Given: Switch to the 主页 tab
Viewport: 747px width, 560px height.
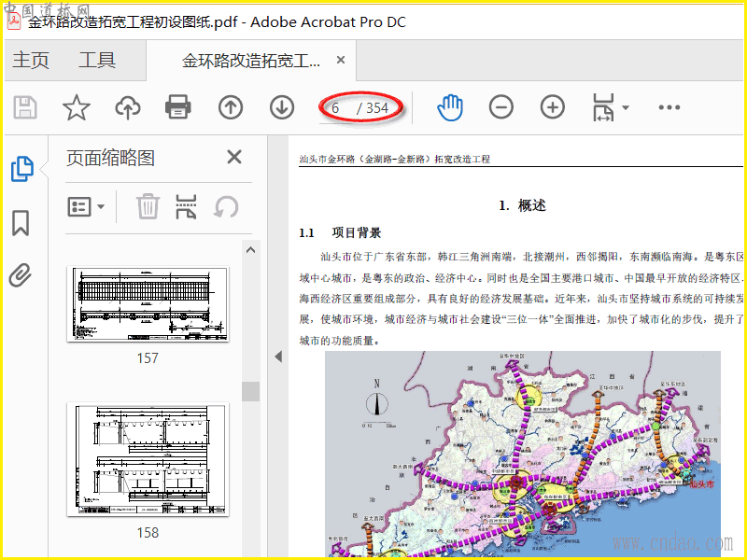Looking at the screenshot, I should pos(31,61).
